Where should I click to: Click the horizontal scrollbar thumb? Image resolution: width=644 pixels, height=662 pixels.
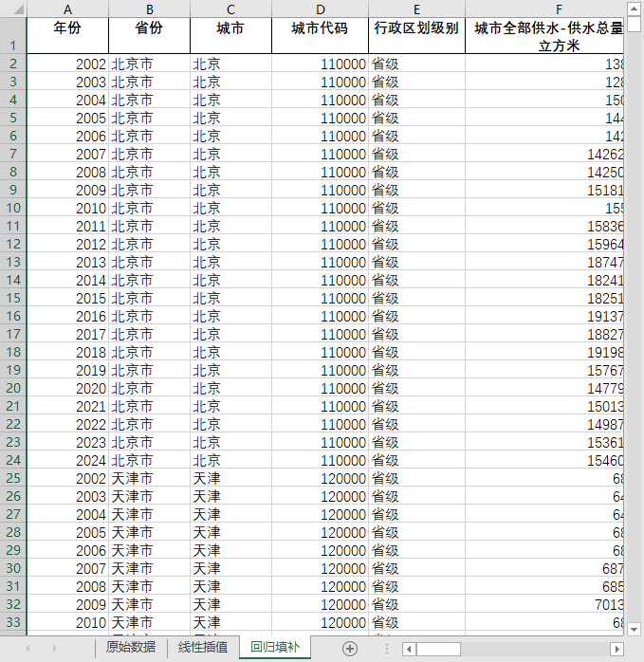coord(438,649)
